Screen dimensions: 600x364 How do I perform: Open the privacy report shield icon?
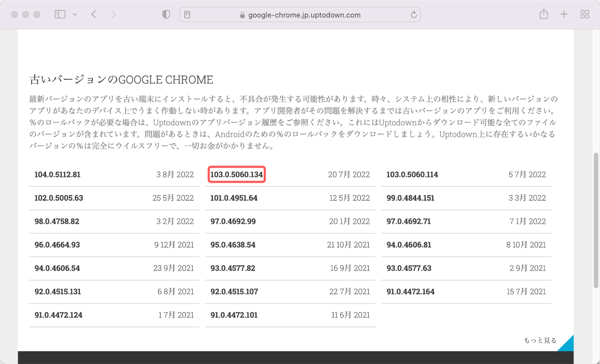(166, 15)
